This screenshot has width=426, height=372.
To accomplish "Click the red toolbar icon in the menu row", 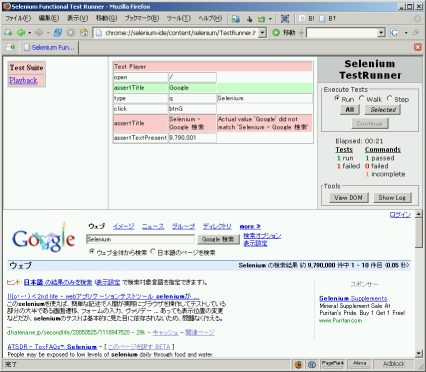I will pos(249,19).
